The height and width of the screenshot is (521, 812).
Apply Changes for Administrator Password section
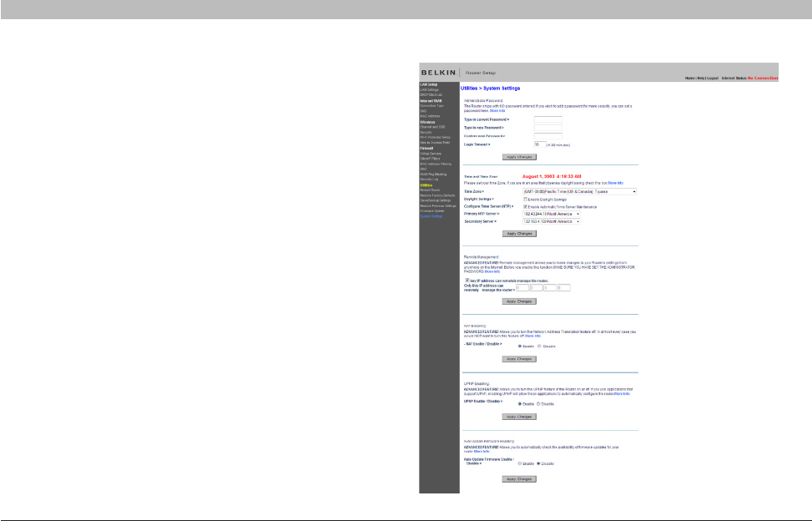pyautogui.click(x=518, y=156)
